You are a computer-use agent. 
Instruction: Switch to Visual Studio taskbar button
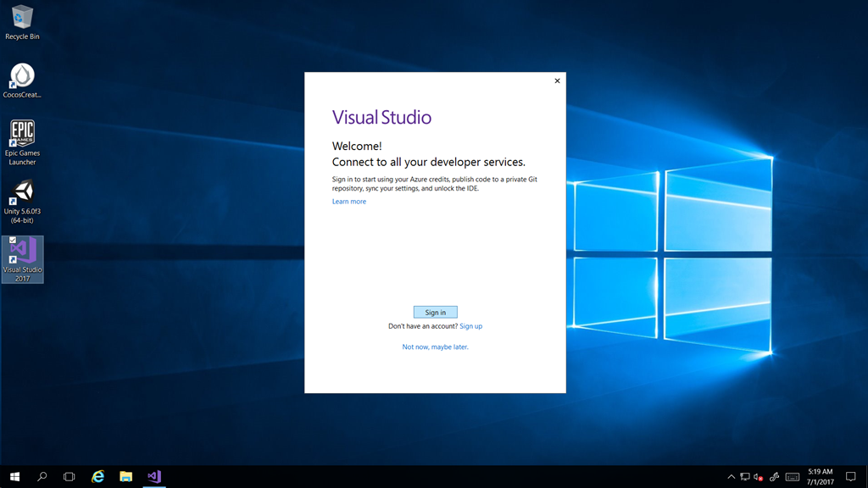[153, 477]
